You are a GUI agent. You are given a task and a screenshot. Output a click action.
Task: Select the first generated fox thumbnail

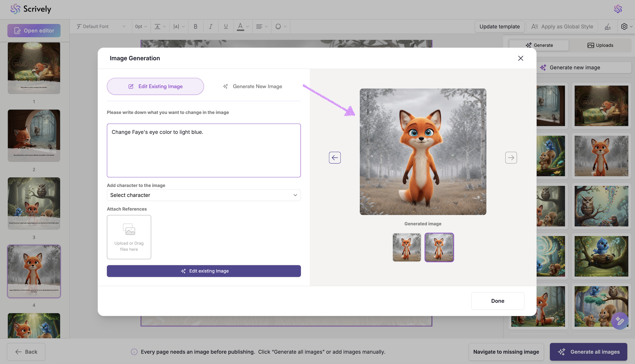coord(407,248)
